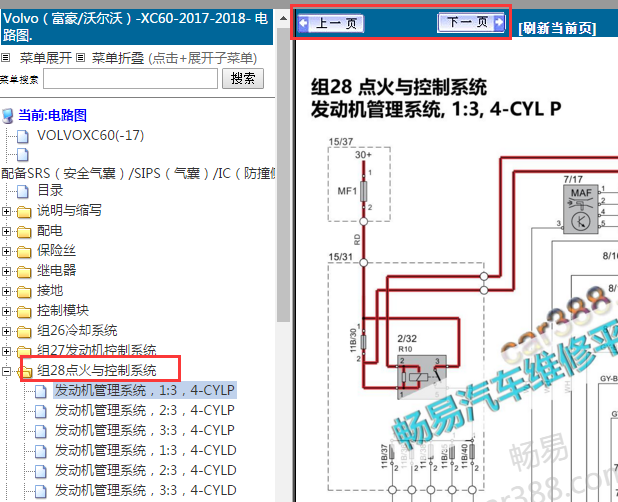Go to previous page with 上一页 button
The image size is (618, 502).
(330, 23)
